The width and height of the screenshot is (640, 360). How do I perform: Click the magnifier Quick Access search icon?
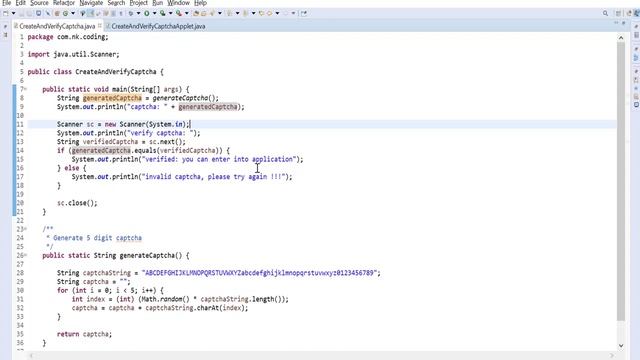pos(605,13)
